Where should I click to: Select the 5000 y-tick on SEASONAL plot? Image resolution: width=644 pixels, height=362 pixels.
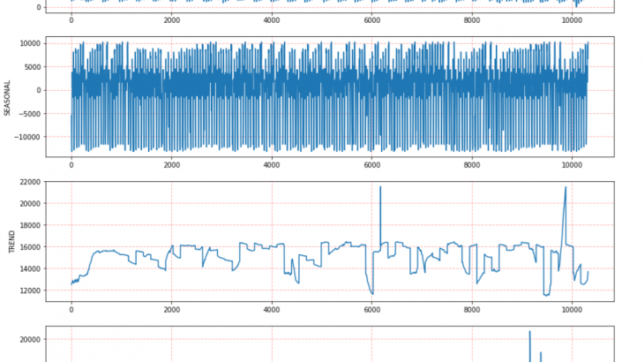[x=32, y=67]
